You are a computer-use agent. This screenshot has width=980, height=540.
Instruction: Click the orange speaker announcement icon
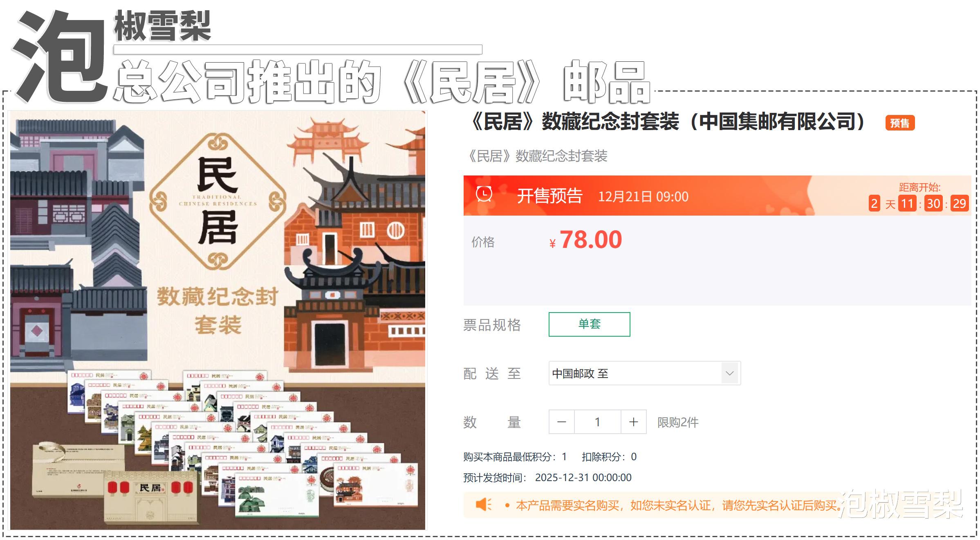click(484, 504)
